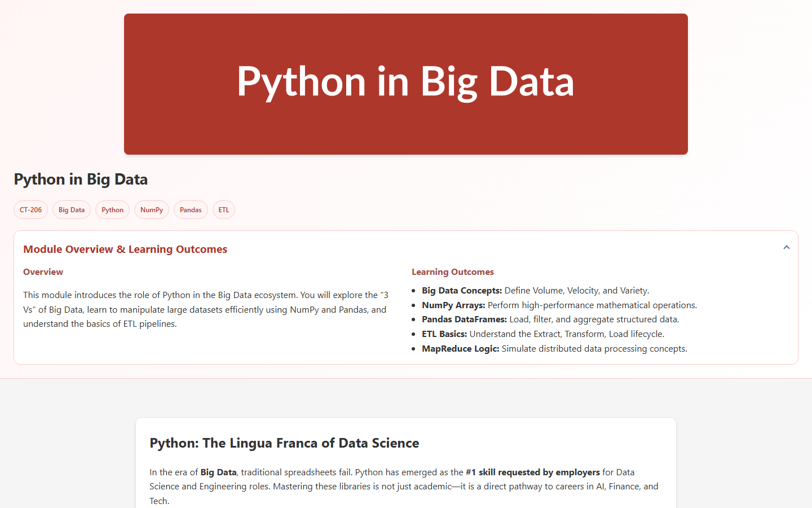Screen dimensions: 812x508
Task: Click the Module Overview & Learning Outcomes heading
Action: [x=125, y=249]
